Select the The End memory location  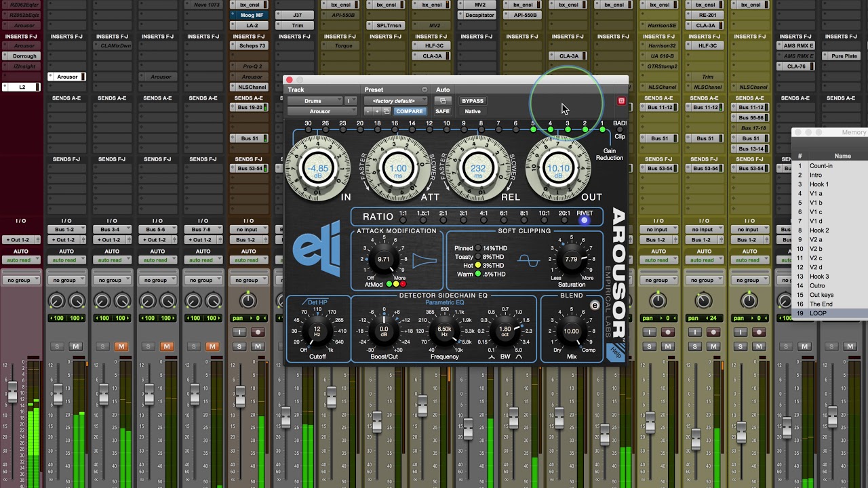click(831, 304)
